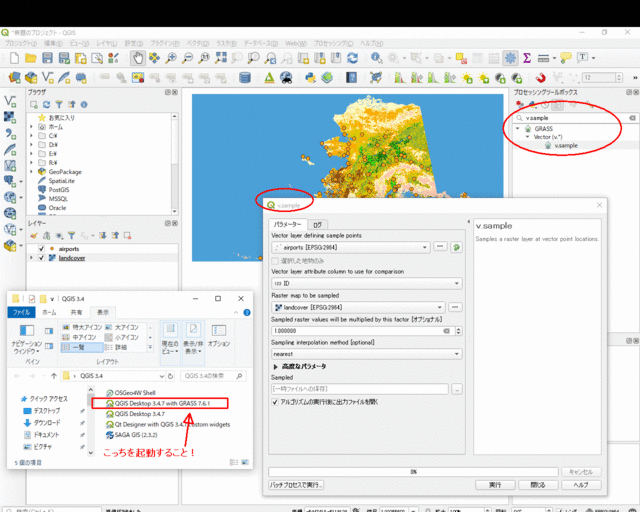Click refresh icon in Explorer address bar
Viewport: 640px width, 512px height.
tap(171, 376)
